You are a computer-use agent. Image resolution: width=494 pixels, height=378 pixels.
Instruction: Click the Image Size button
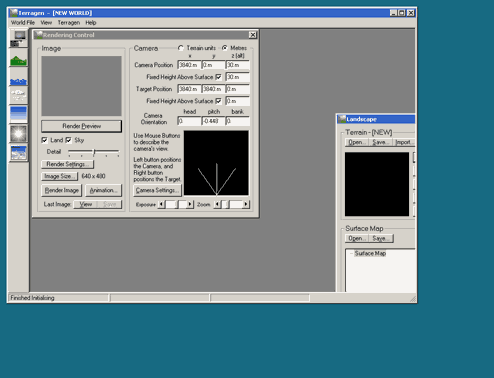pos(59,176)
